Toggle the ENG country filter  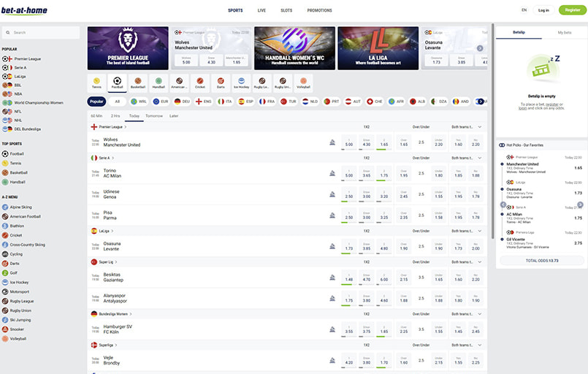click(204, 102)
